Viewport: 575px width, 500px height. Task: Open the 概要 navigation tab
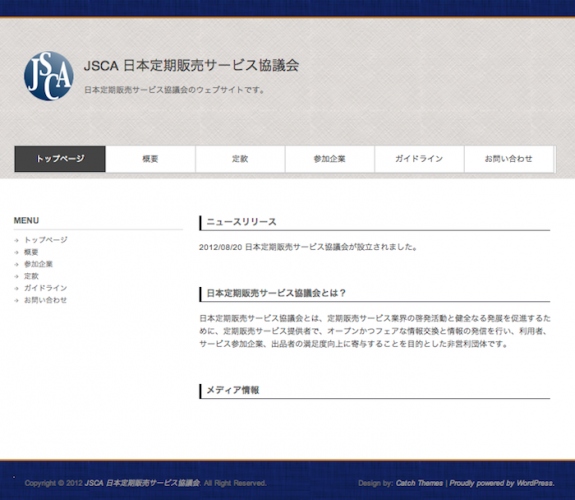click(x=150, y=159)
